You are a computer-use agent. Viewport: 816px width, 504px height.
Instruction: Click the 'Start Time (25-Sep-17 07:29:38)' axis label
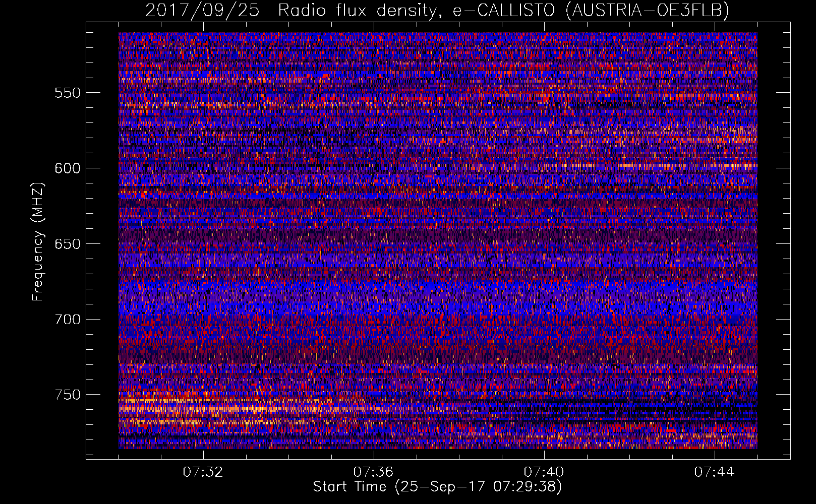(437, 487)
